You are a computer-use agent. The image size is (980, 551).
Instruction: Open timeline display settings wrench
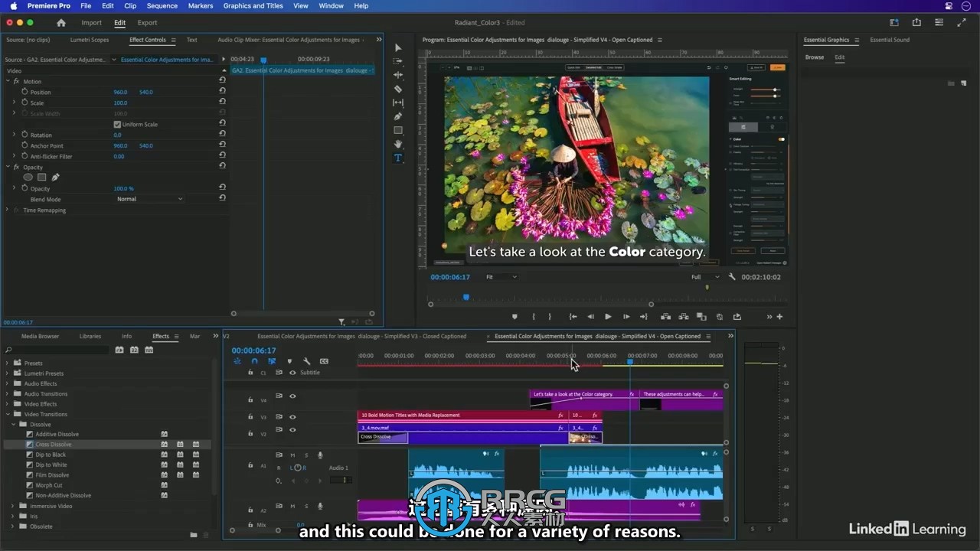coord(306,361)
